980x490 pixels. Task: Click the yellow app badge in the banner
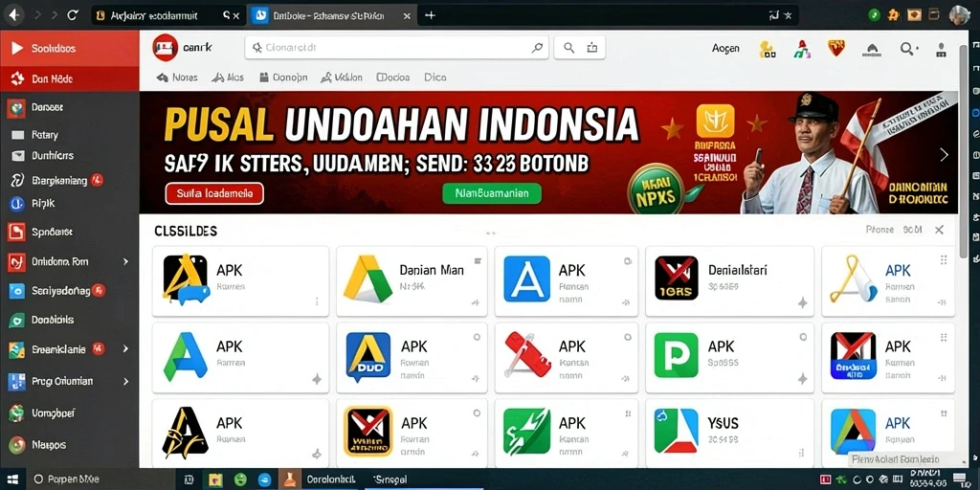[x=715, y=121]
